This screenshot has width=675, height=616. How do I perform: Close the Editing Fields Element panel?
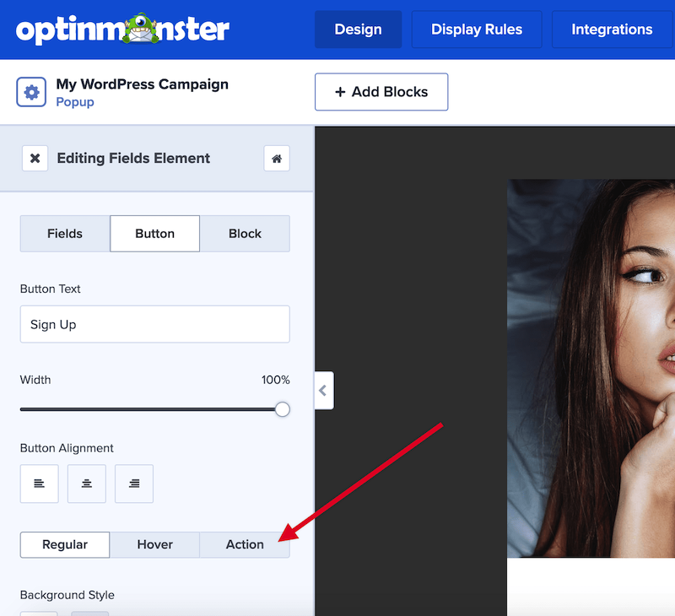click(35, 159)
